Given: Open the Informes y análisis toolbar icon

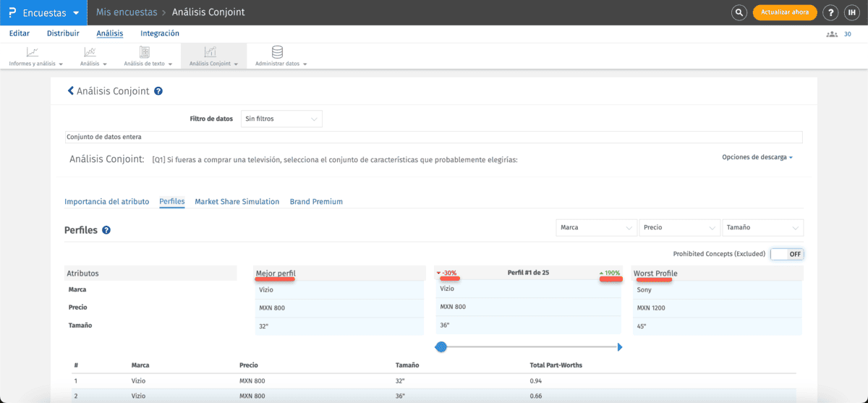Looking at the screenshot, I should tap(33, 52).
